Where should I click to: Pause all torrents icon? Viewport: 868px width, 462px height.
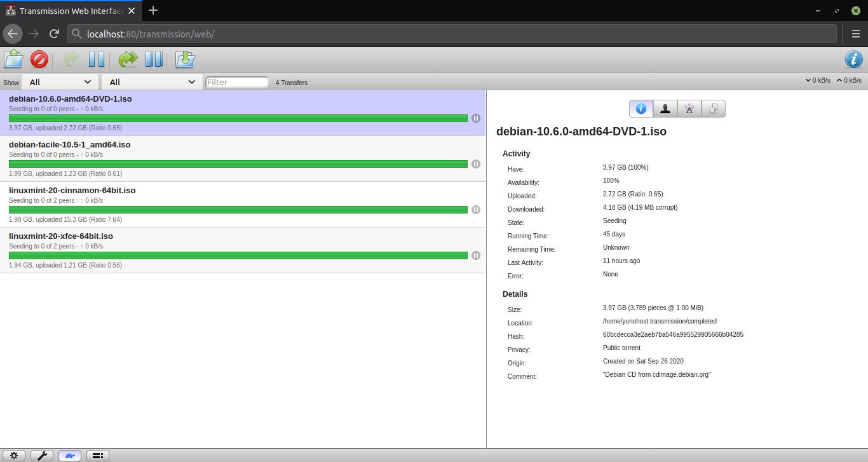154,59
